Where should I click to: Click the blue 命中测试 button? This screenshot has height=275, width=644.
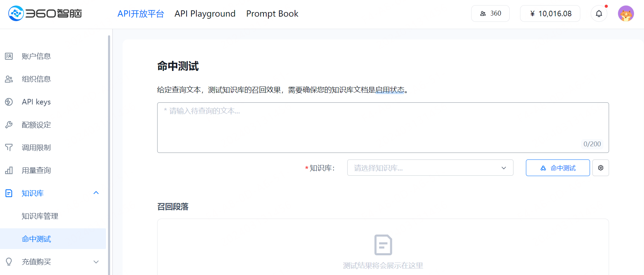pyautogui.click(x=557, y=168)
